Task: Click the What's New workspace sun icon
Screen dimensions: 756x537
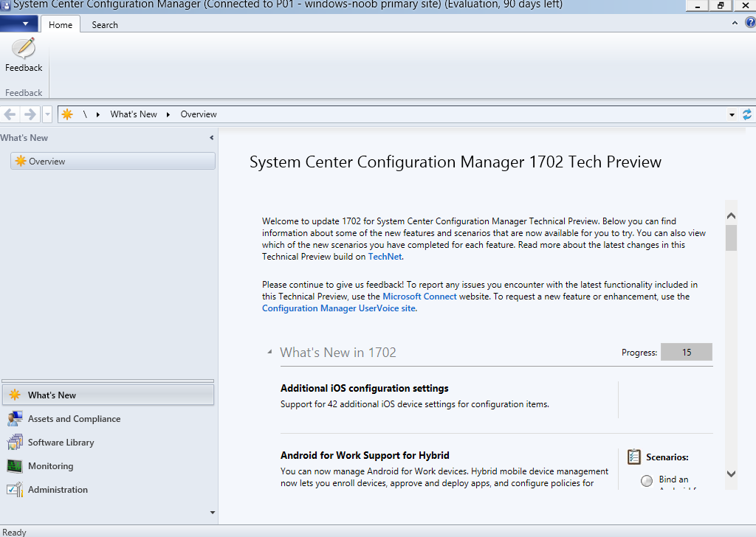Action: click(x=15, y=395)
